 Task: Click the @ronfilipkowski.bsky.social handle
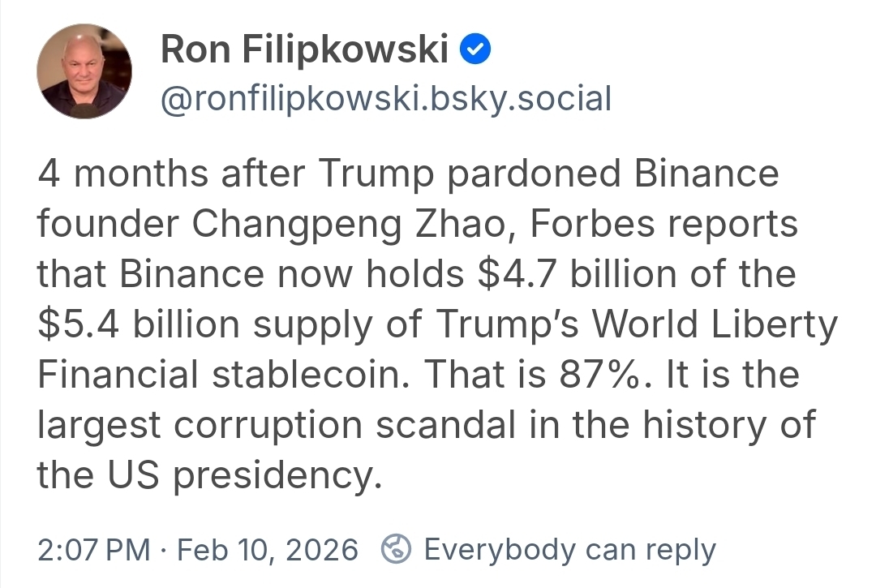tap(386, 99)
